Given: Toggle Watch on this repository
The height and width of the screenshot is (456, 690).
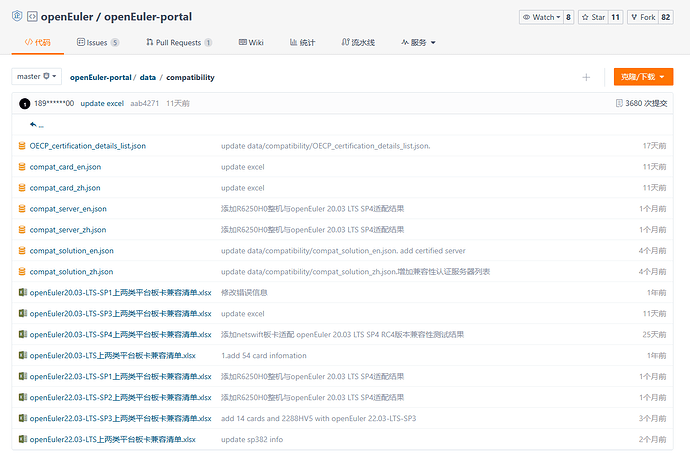Looking at the screenshot, I should point(540,17).
